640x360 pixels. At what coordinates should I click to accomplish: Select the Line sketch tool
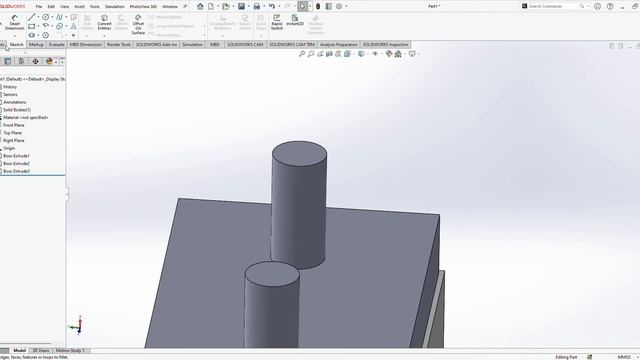coord(31,17)
